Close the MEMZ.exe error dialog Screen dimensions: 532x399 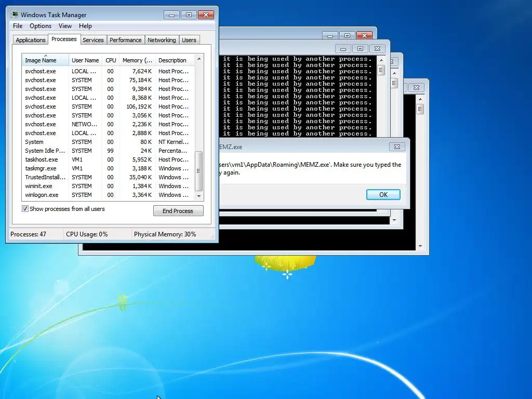coord(397,147)
